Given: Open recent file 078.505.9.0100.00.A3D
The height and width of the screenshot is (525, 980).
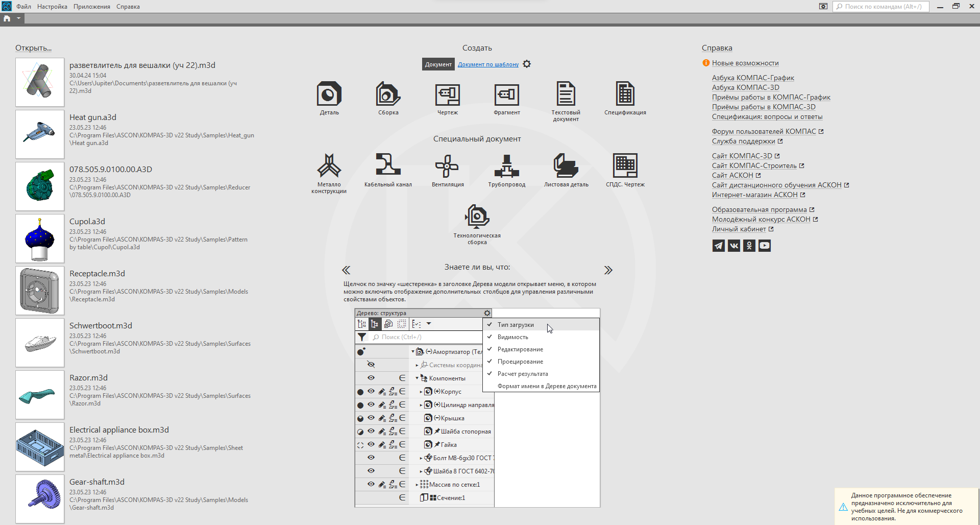Looking at the screenshot, I should (111, 170).
